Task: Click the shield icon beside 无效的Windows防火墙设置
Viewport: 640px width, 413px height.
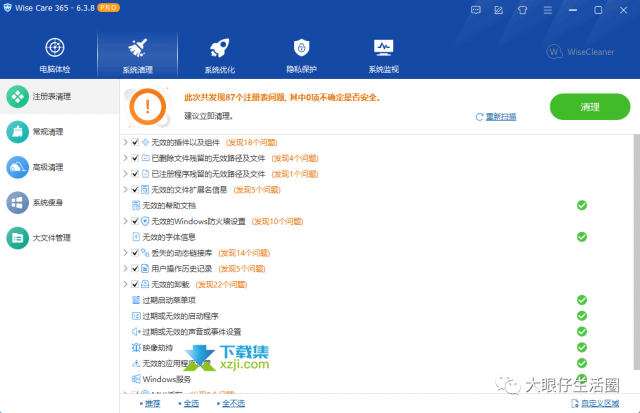Action: tap(145, 221)
